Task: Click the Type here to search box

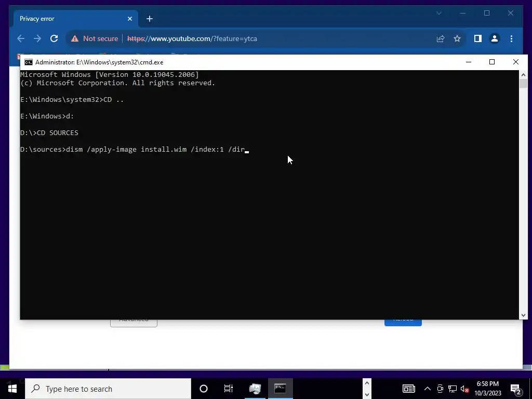Action: click(x=108, y=389)
